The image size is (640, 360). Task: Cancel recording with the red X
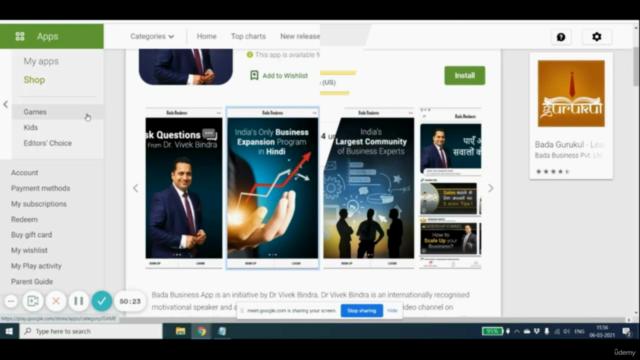tap(56, 301)
